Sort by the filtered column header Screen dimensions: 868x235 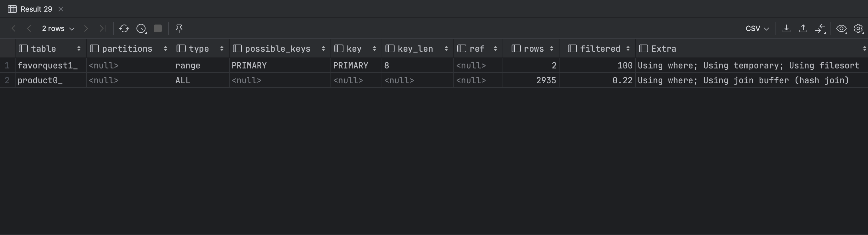click(597, 49)
